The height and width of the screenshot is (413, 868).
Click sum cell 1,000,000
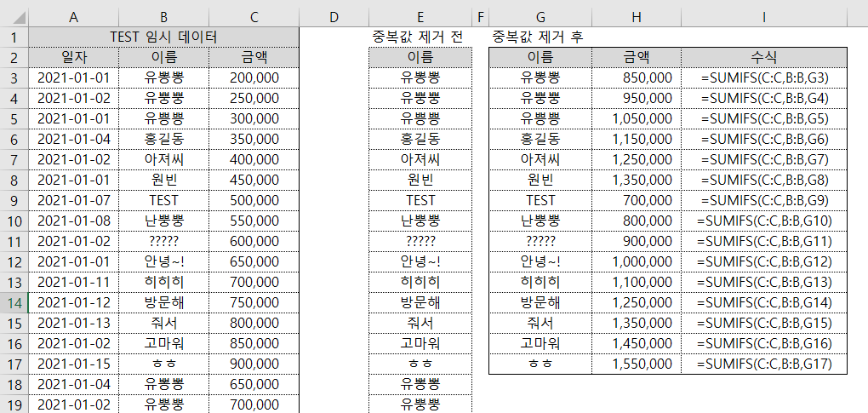click(637, 262)
